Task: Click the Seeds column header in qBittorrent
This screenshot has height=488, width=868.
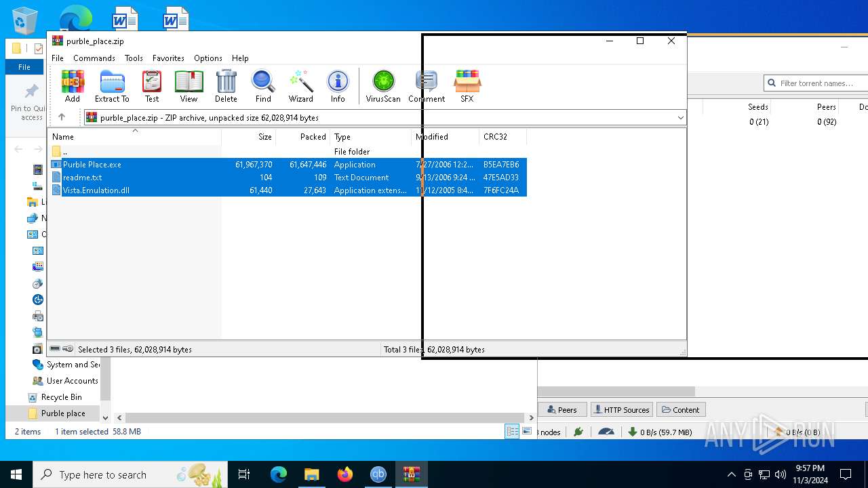Action: (x=757, y=107)
